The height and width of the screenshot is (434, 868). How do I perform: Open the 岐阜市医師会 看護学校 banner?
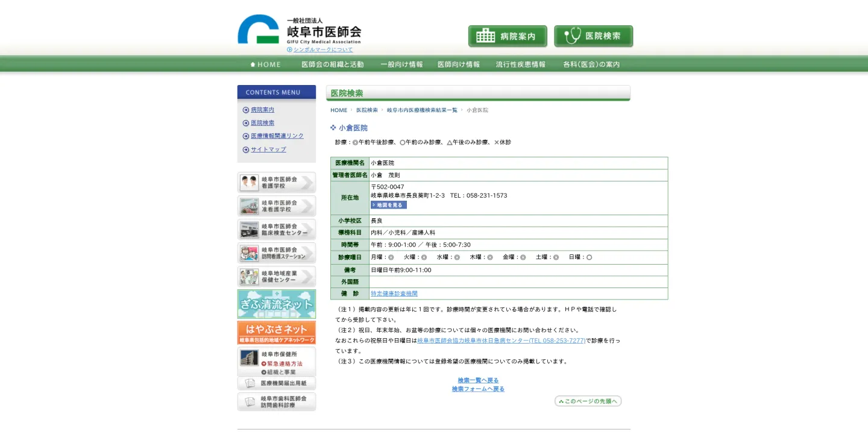(x=277, y=183)
